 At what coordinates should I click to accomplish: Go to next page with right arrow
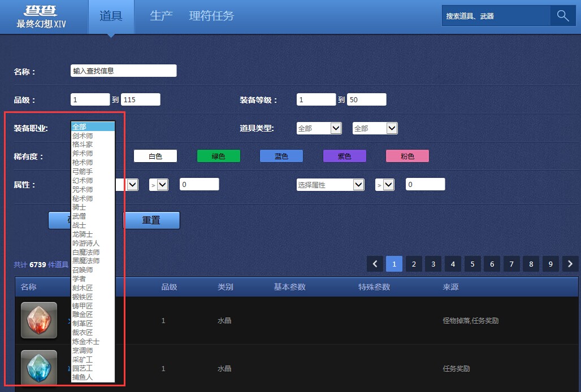click(570, 264)
